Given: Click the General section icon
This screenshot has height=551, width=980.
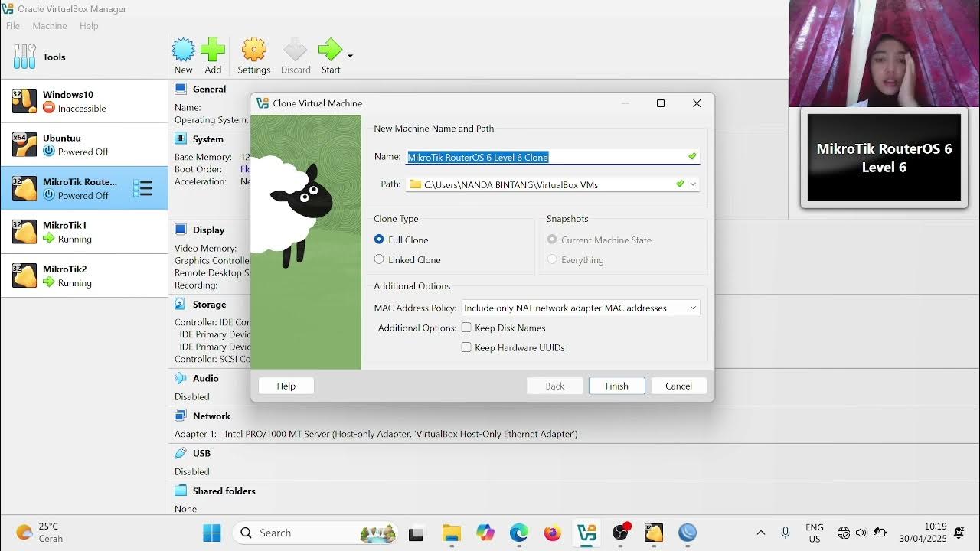Looking at the screenshot, I should (181, 89).
